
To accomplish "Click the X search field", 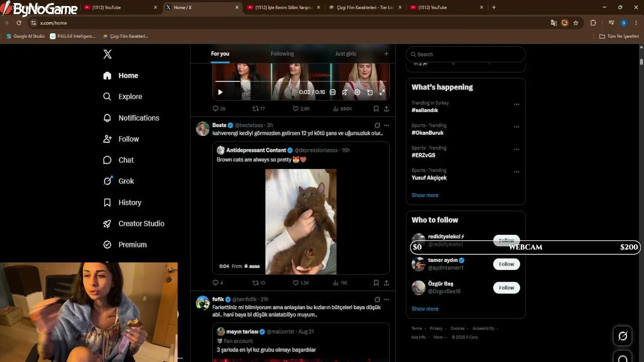I will (x=466, y=54).
